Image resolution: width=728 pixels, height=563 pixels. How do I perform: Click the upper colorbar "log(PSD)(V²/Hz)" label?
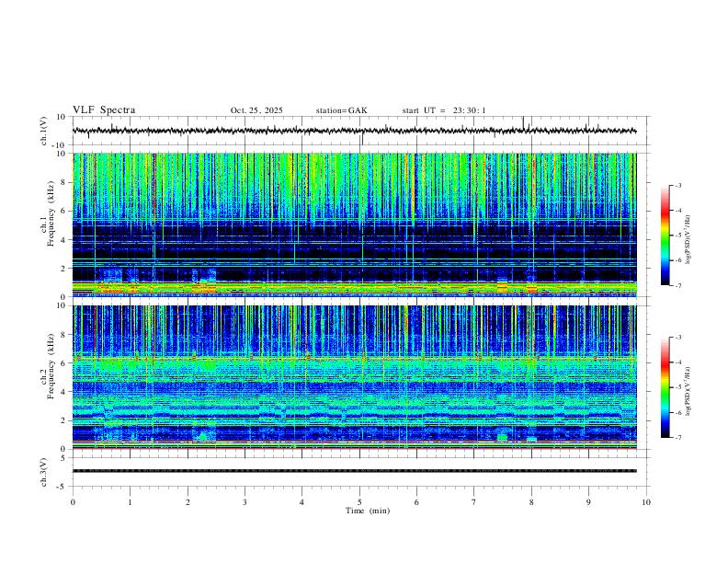point(688,239)
